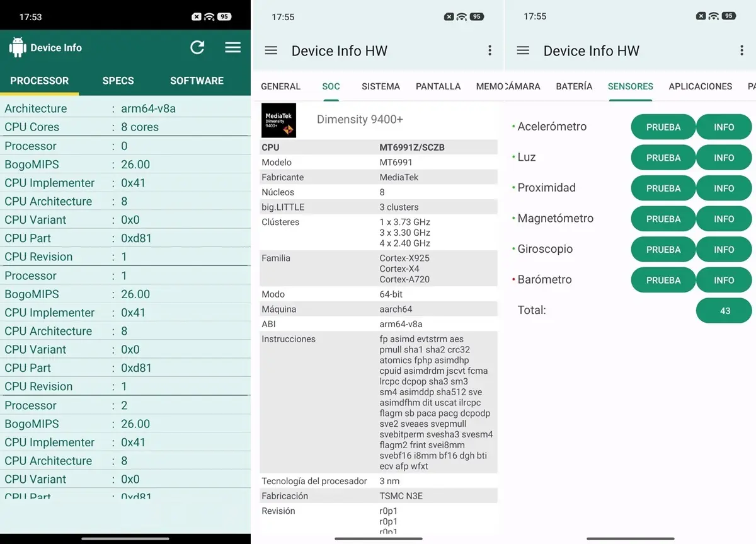The width and height of the screenshot is (756, 544).
Task: Show INFO for the Luz sensor
Action: click(724, 158)
